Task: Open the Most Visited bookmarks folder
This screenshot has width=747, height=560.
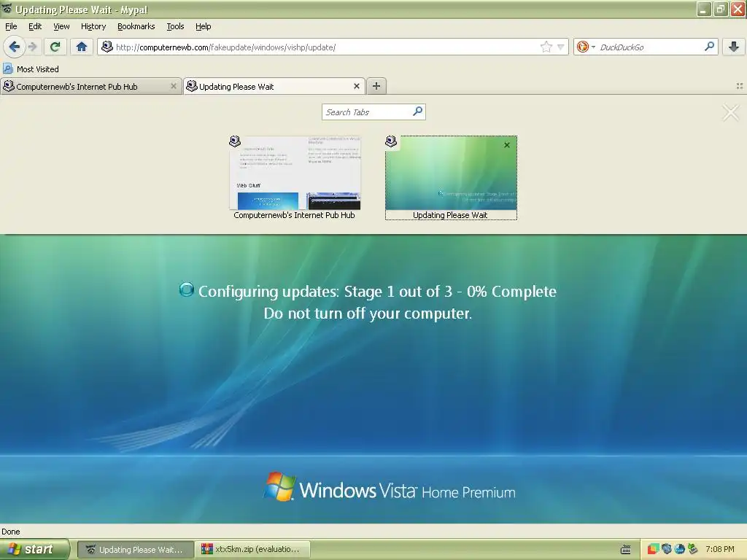Action: point(31,69)
